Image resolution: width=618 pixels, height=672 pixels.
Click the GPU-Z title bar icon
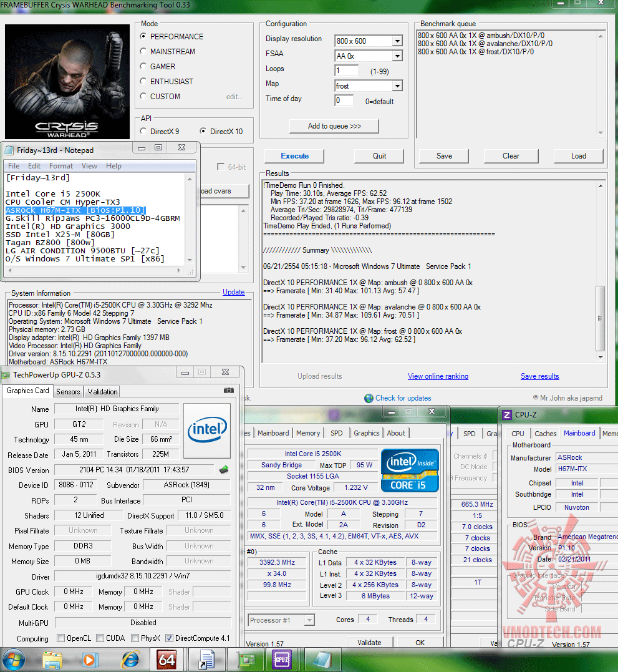[x=6, y=375]
